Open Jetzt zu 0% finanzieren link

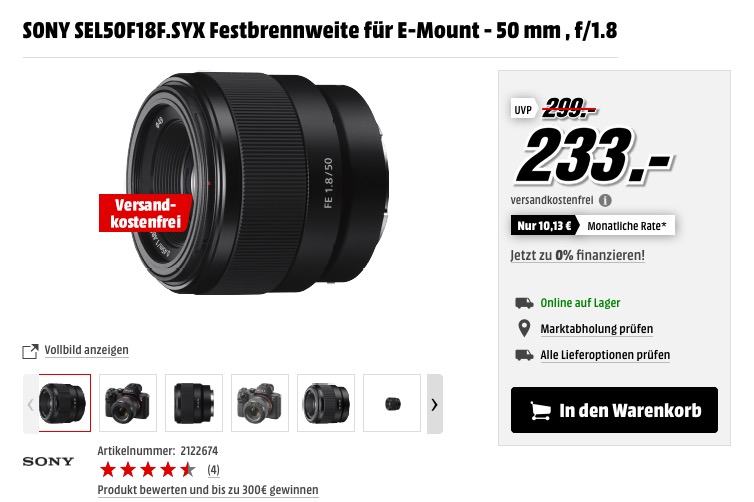[x=578, y=255]
